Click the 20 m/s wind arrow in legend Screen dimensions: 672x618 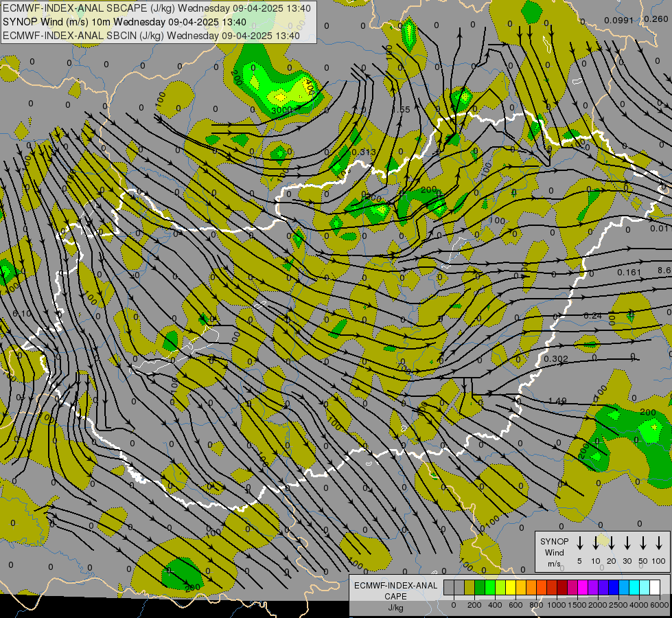pos(612,543)
